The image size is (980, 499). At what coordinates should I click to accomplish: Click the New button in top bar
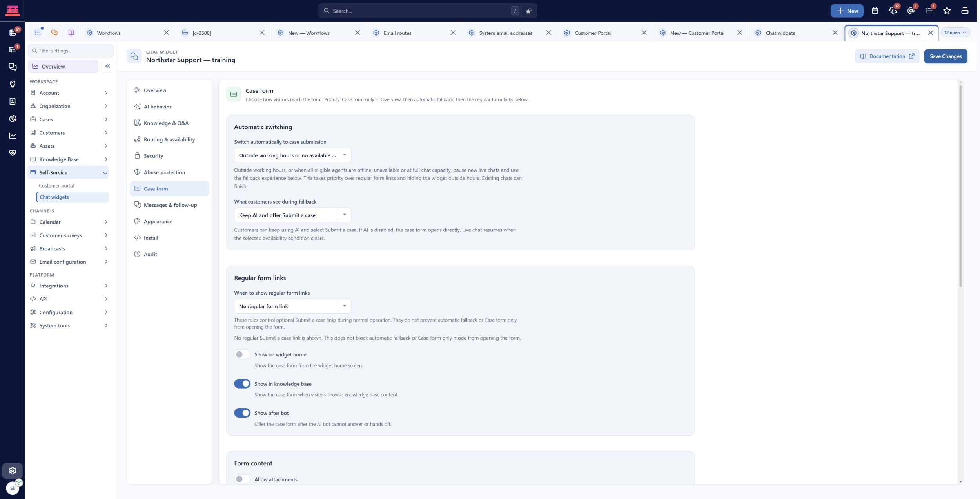(x=847, y=11)
